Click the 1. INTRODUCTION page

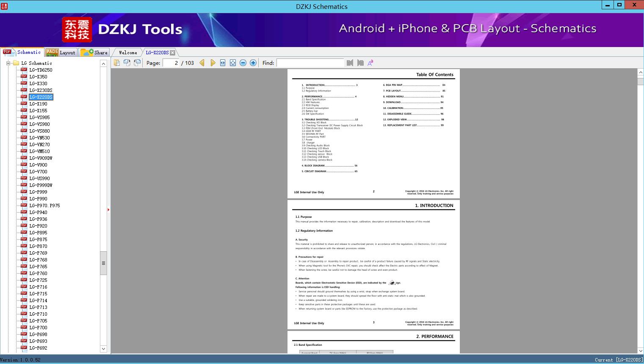(373, 265)
